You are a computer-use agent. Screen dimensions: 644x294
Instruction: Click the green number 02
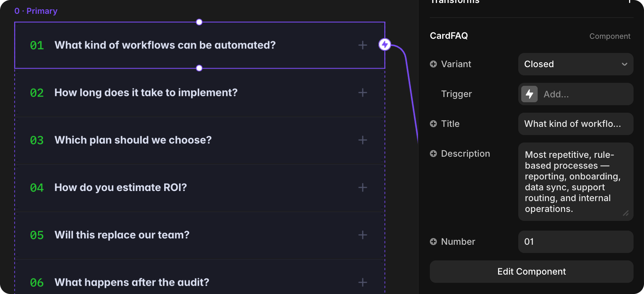pos(37,93)
